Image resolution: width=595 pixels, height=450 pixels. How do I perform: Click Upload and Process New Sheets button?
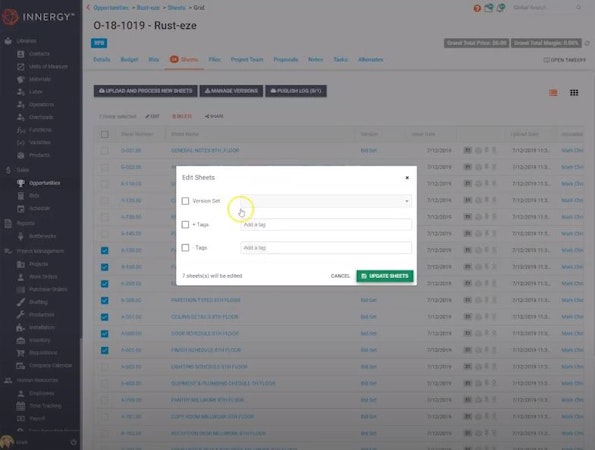pyautogui.click(x=146, y=91)
